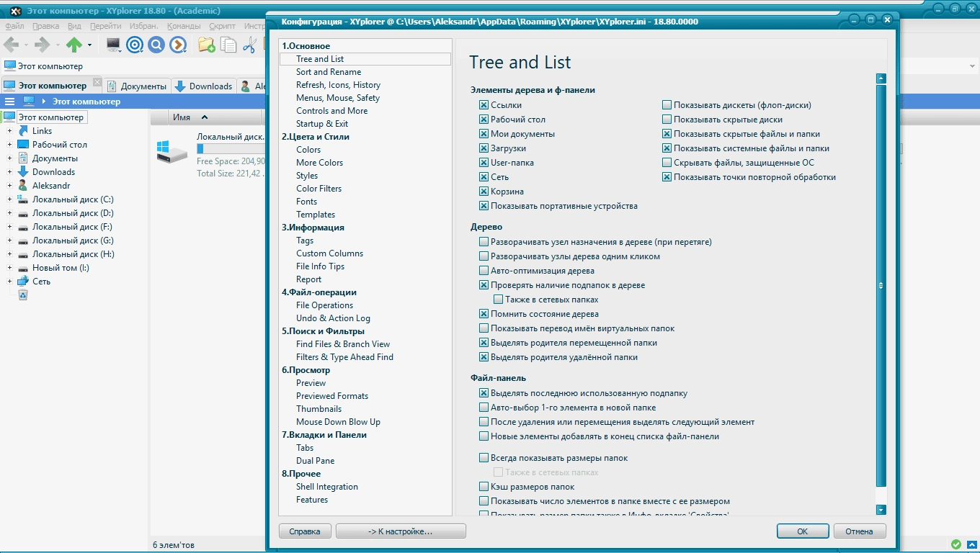This screenshot has width=980, height=553.
Task: Toggle Показывать системные файлы и папки checkbox
Action: point(667,148)
